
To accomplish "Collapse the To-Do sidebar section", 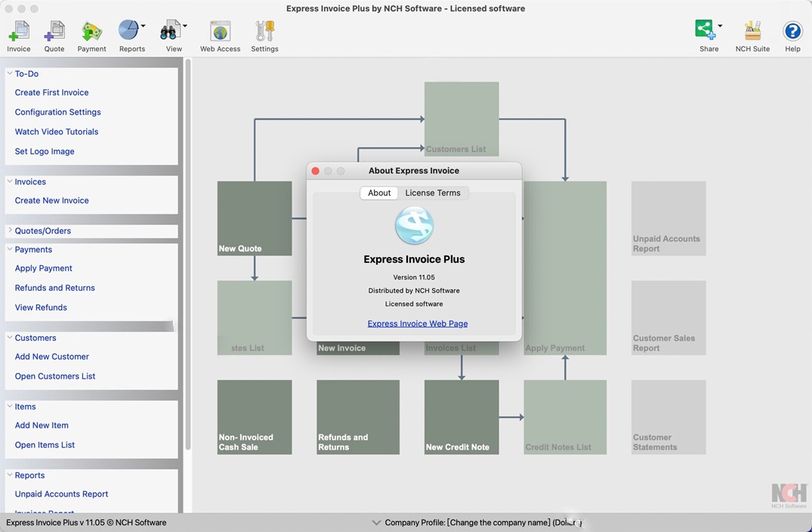I will [x=10, y=73].
